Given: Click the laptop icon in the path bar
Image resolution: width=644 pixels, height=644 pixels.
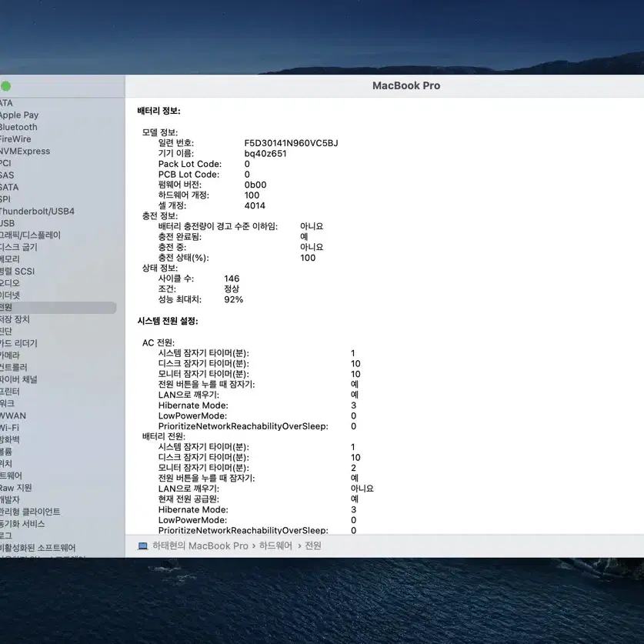Looking at the screenshot, I should pyautogui.click(x=142, y=546).
